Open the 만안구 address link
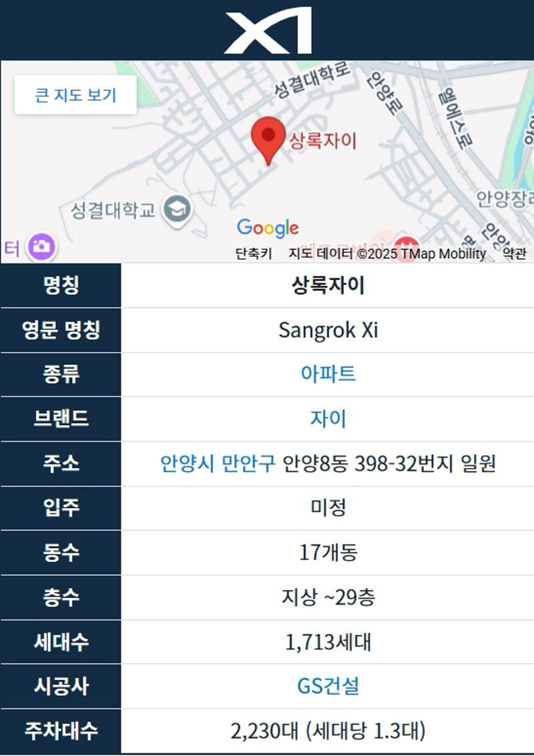The width and height of the screenshot is (534, 756). click(x=248, y=463)
